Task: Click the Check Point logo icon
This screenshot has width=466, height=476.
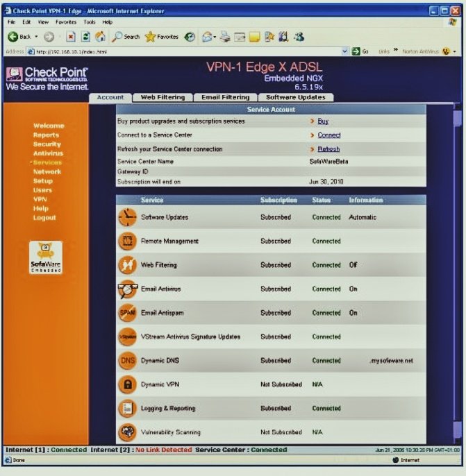Action: [15, 74]
